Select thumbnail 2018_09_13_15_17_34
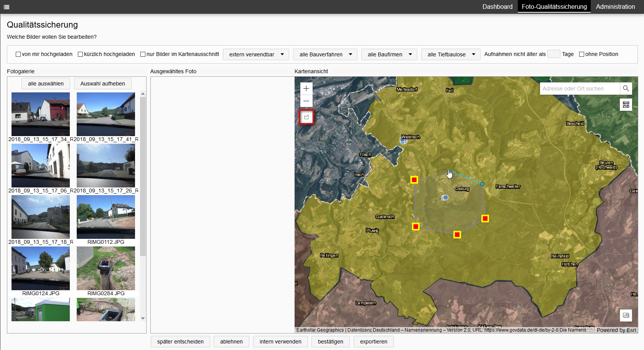The image size is (644, 350). click(x=41, y=114)
